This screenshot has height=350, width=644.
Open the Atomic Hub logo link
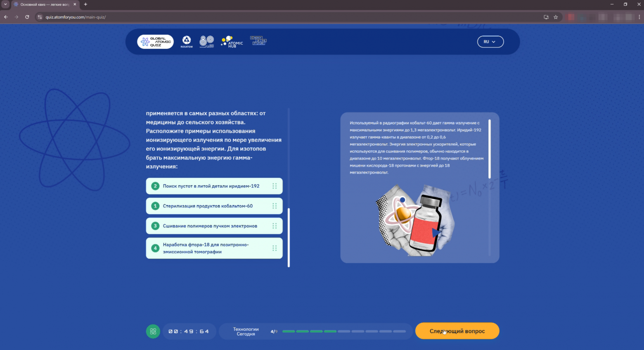(231, 41)
